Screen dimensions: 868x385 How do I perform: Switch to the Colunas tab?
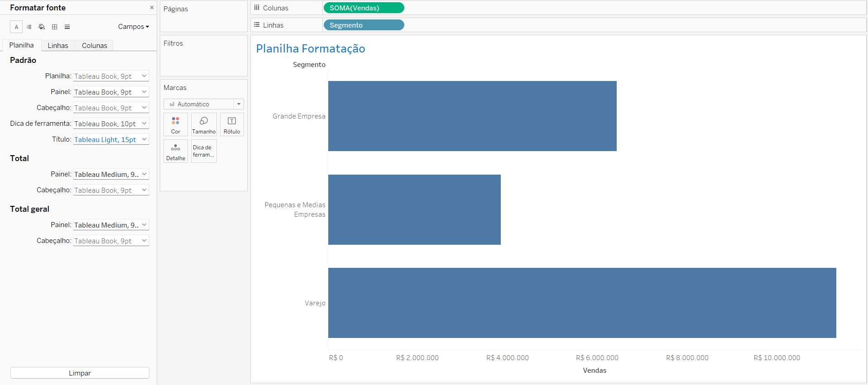pos(94,45)
